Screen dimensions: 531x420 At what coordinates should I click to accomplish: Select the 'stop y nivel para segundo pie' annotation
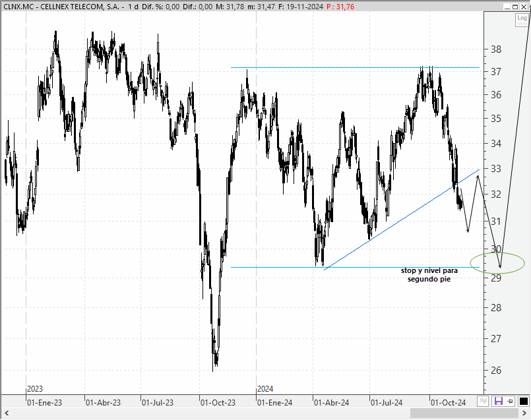point(429,275)
